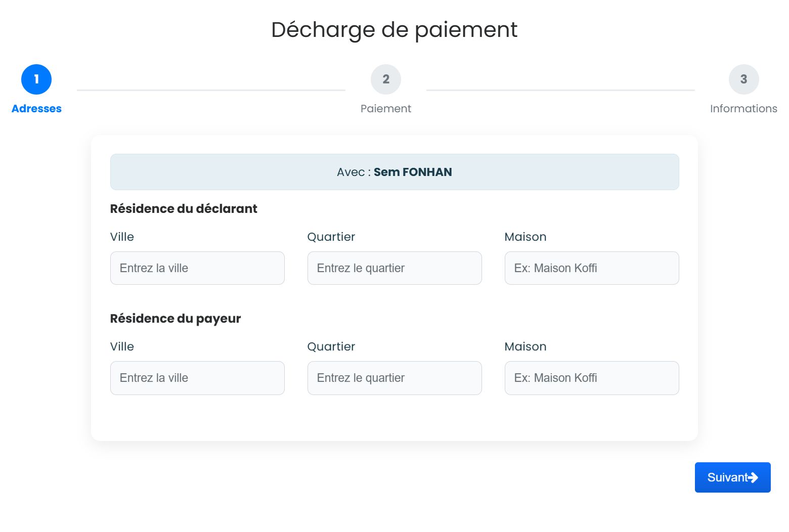
Task: Switch to the Informations step label
Action: (x=743, y=109)
